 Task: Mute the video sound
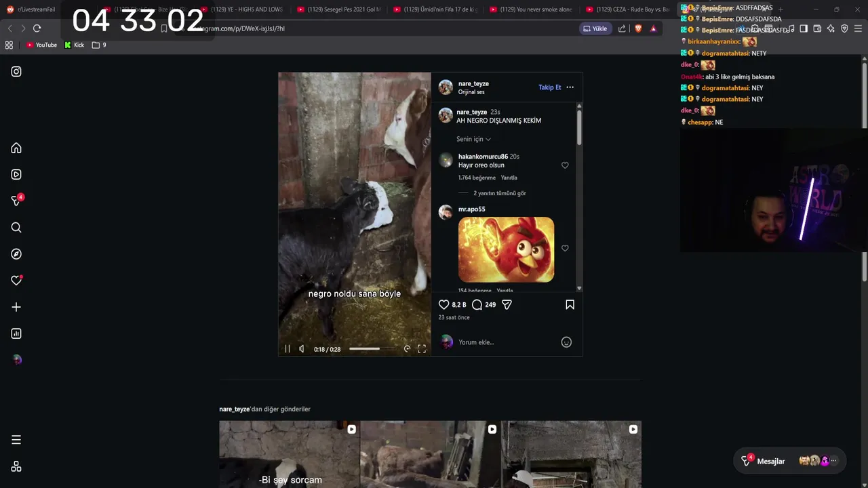[302, 349]
